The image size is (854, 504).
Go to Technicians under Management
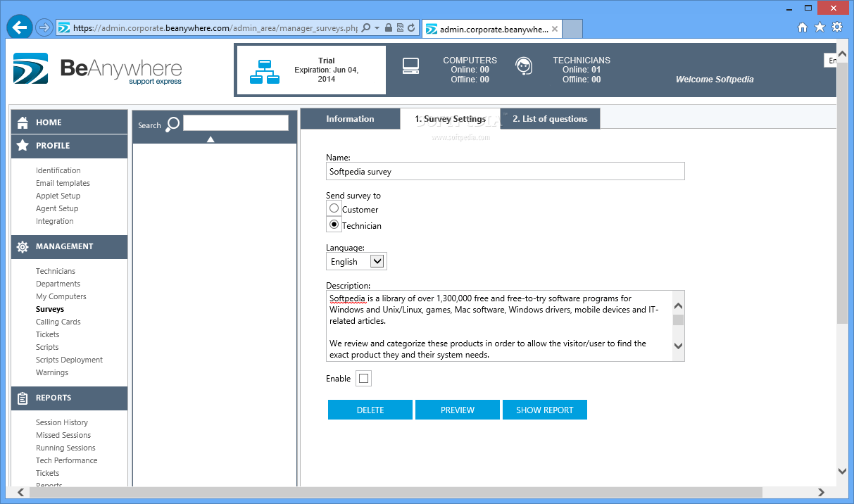[56, 271]
